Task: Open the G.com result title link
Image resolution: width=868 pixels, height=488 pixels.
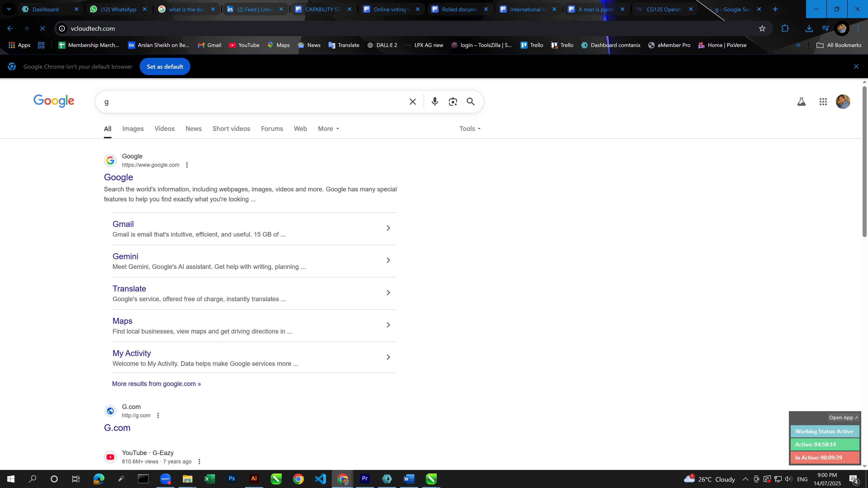Action: tap(117, 428)
